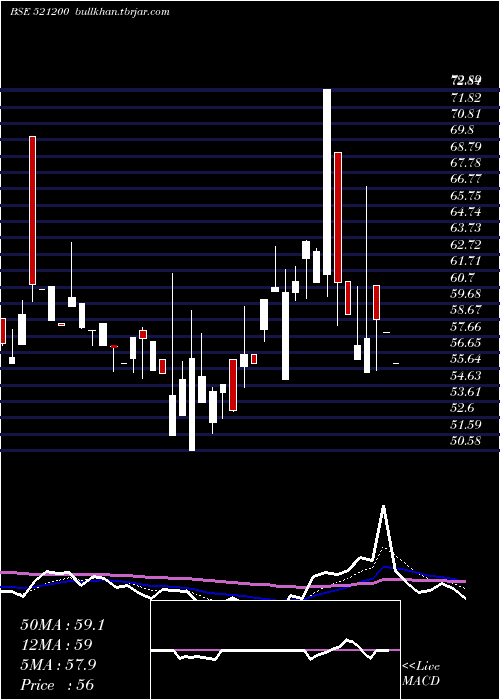Click the 65.75 price axis label
Screen dimensions: 500x700
466,196
